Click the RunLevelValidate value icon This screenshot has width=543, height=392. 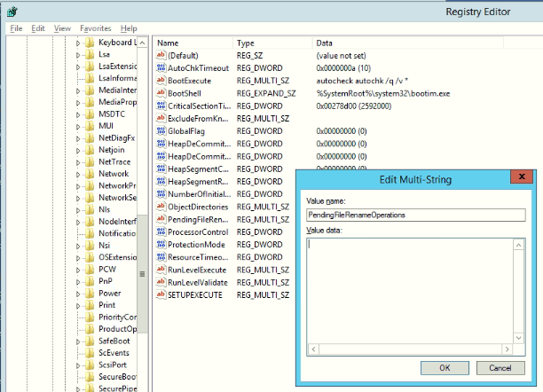point(161,282)
